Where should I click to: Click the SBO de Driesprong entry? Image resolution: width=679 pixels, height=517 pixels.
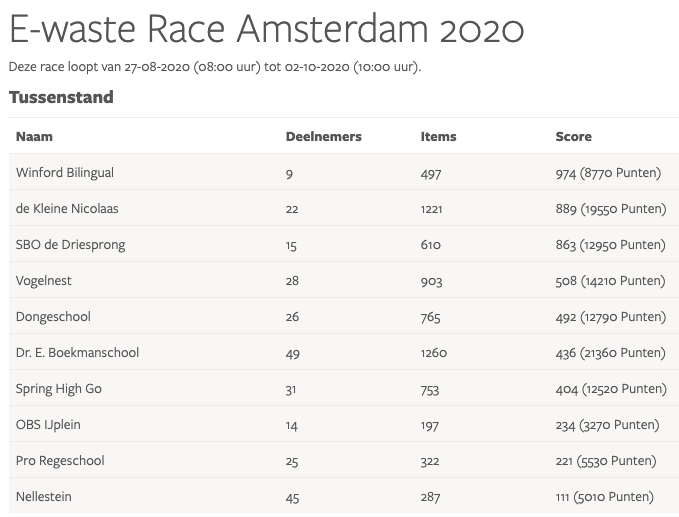tap(70, 245)
